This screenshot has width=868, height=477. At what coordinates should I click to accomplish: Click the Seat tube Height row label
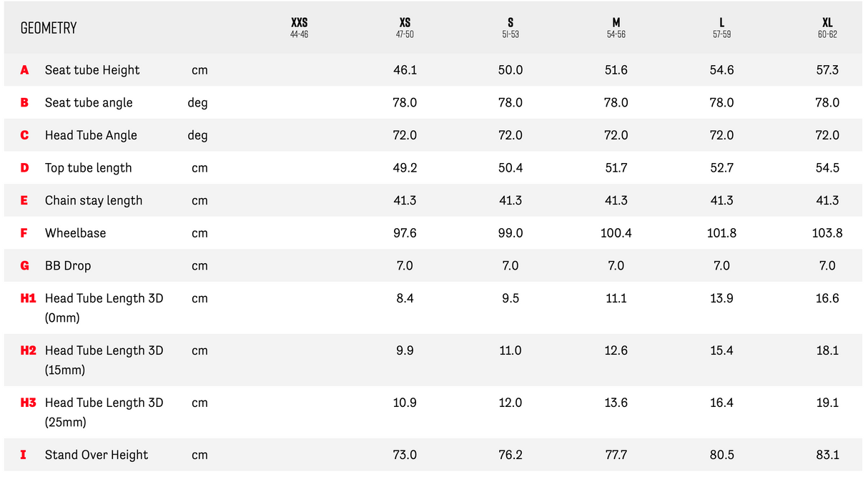(x=92, y=70)
